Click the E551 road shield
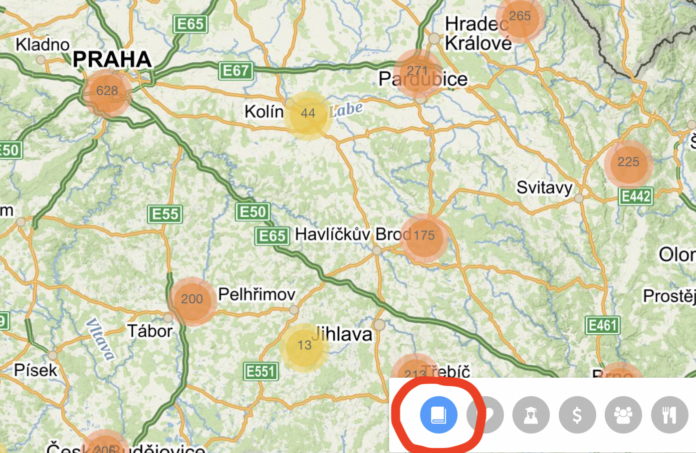Screen dimensions: 696x453 pos(261,371)
